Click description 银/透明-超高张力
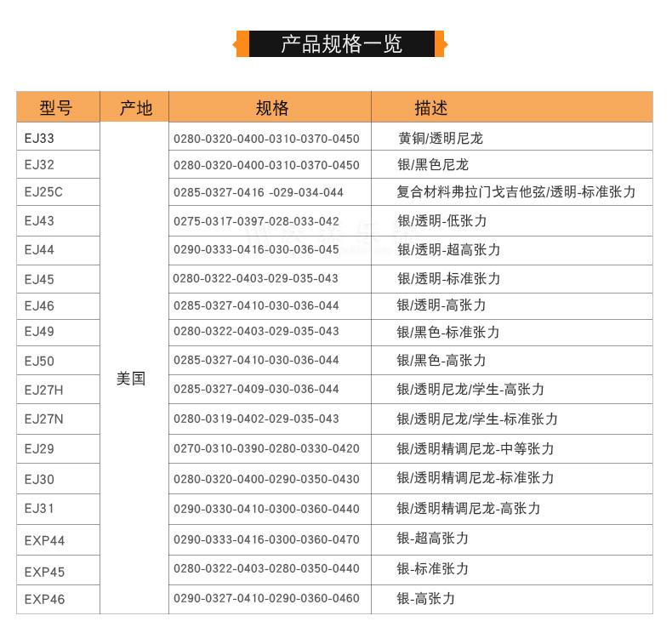 [x=449, y=249]
